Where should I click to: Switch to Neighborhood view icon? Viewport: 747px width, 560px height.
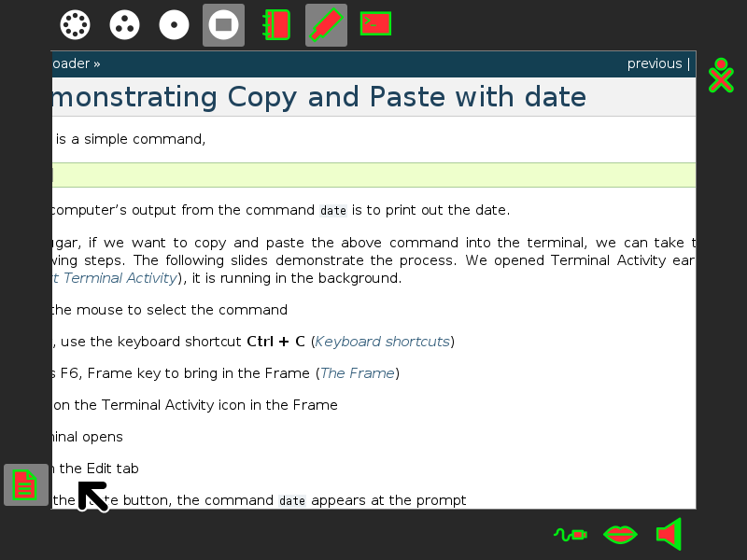(x=76, y=25)
